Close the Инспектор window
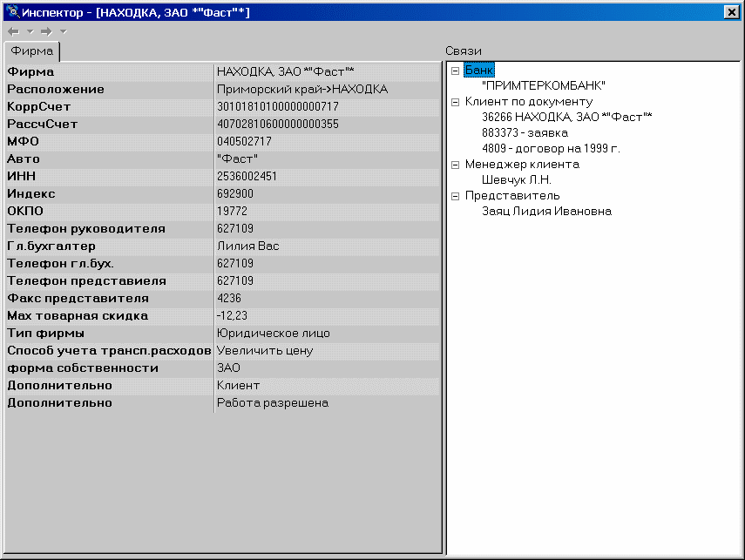Viewport: 745px width, 560px height. click(x=731, y=11)
